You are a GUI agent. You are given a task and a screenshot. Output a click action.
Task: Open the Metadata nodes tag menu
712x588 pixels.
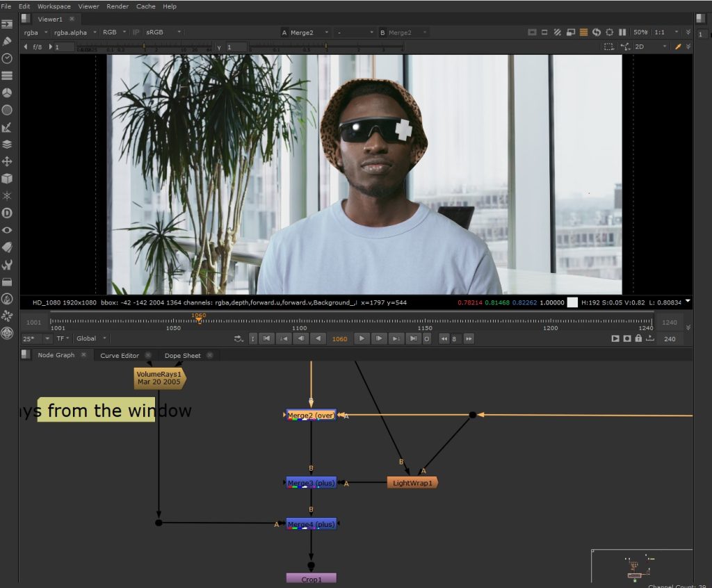coord(7,247)
